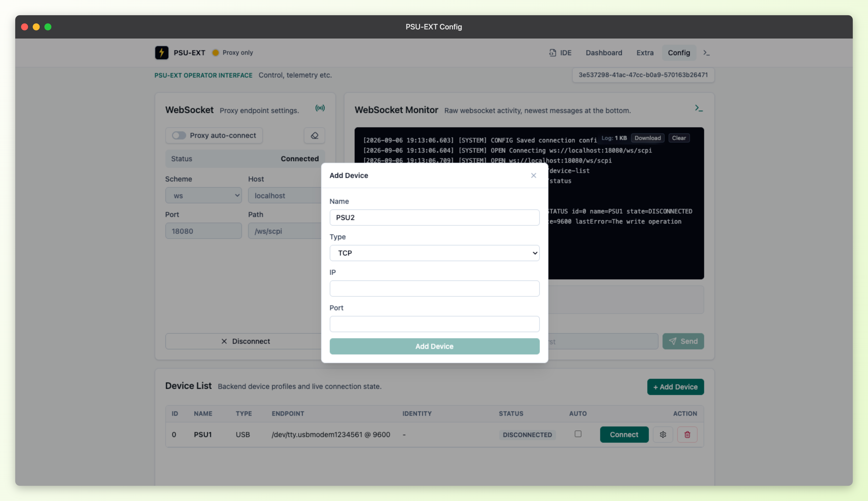Clear the websocket monitor log
868x501 pixels.
(x=679, y=138)
